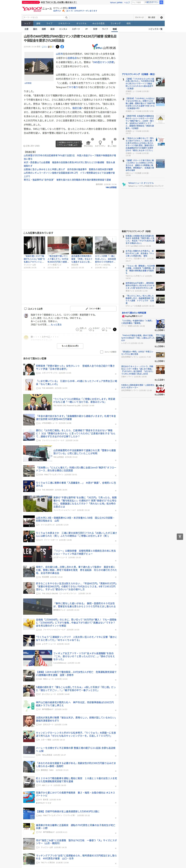This screenshot has height=868, width=186.
Task: Click the search magnifier button in keyword box
Action: point(66,18)
